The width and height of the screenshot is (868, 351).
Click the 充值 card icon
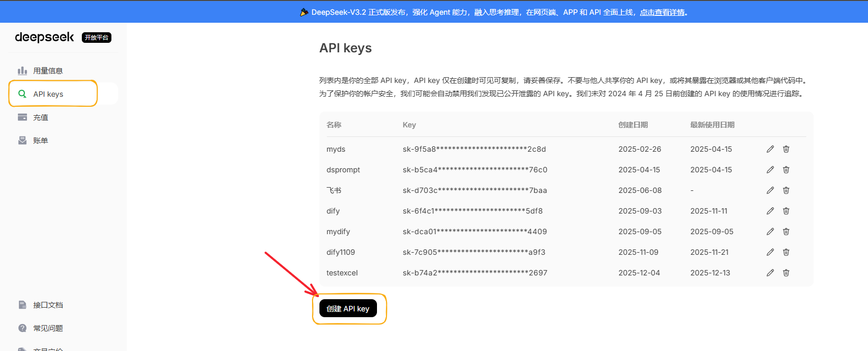pyautogui.click(x=22, y=117)
